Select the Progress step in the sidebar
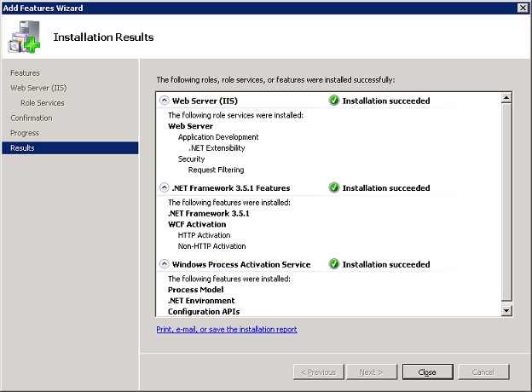The height and width of the screenshot is (392, 532). (x=25, y=133)
